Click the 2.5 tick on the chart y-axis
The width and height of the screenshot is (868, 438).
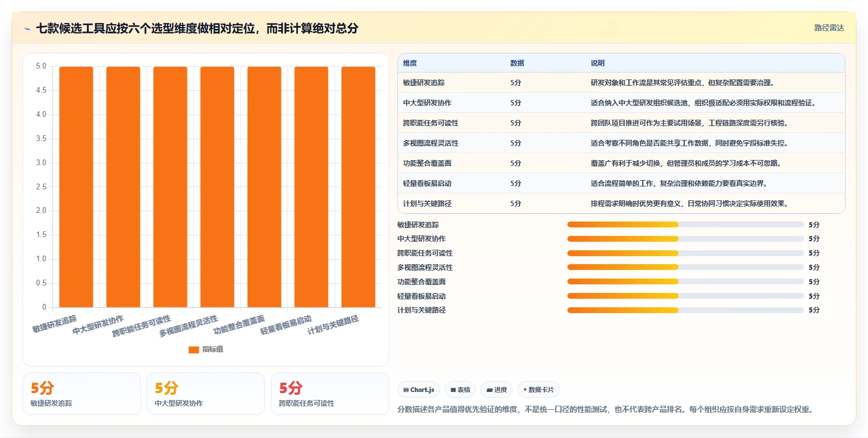41,186
